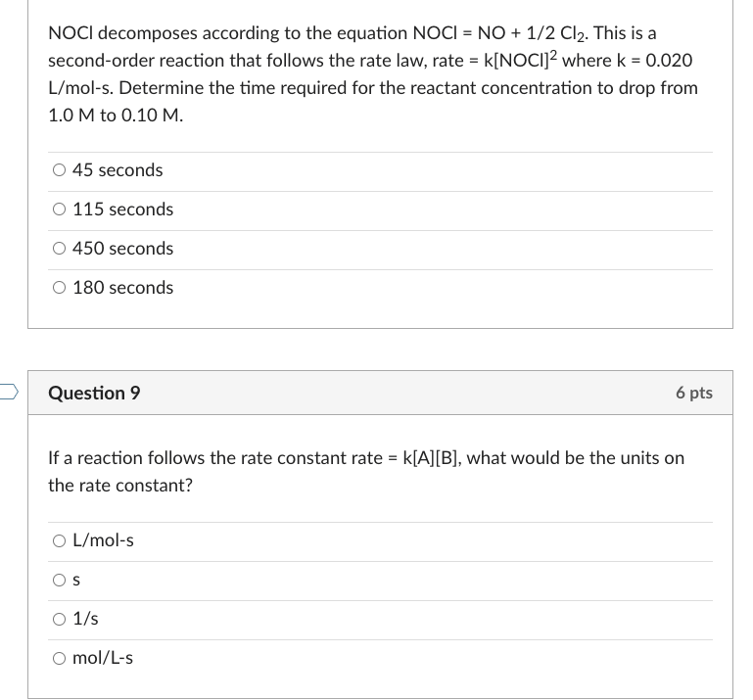Flag Question 9 with the bookmark icon

9,392
